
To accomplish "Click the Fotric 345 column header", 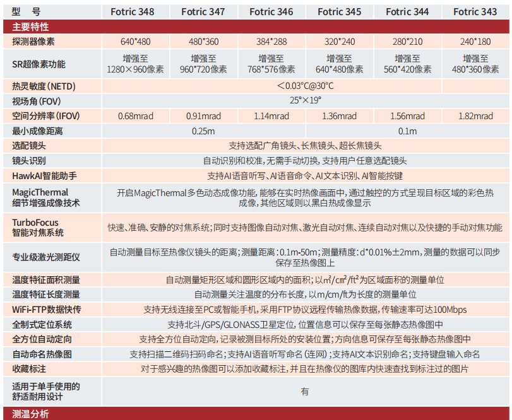I will coord(339,11).
